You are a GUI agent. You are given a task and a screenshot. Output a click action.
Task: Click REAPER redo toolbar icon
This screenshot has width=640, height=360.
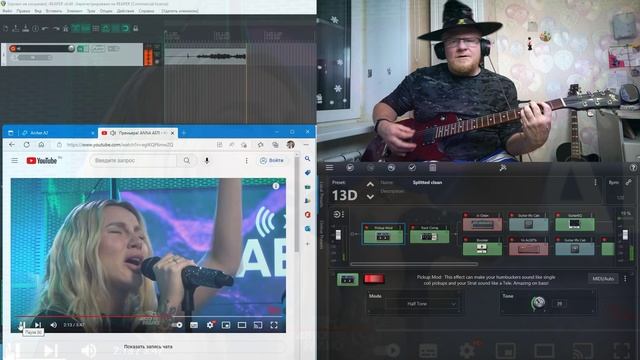[x=56, y=28]
